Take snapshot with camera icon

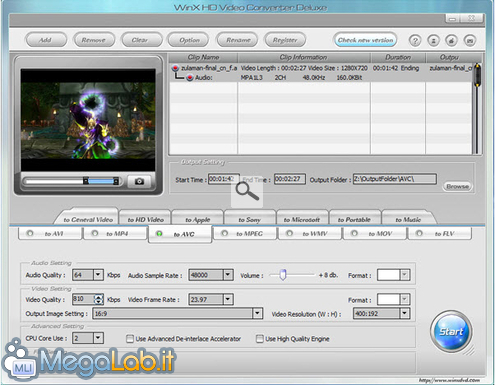[139, 181]
